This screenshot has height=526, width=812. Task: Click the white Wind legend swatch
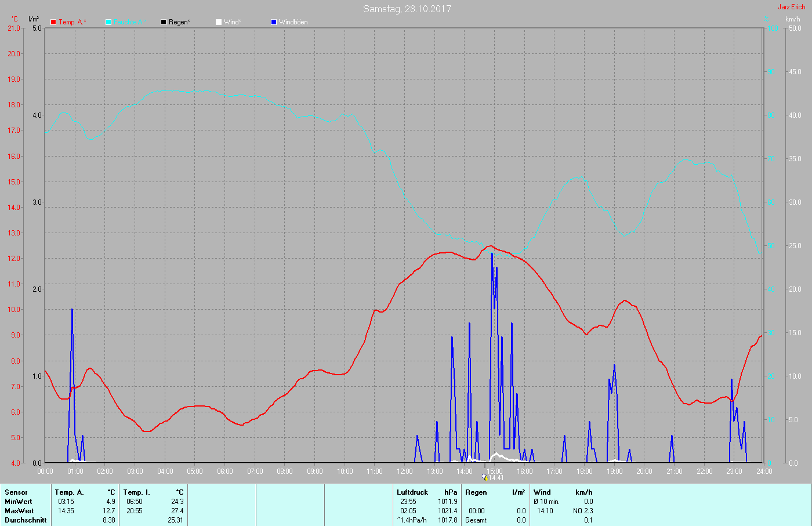(219, 22)
